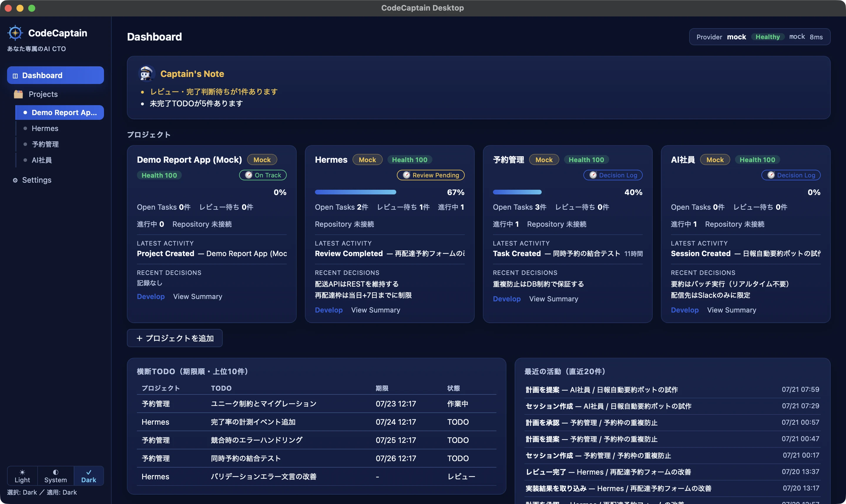Click the half-circle icon of System theme

click(x=55, y=472)
